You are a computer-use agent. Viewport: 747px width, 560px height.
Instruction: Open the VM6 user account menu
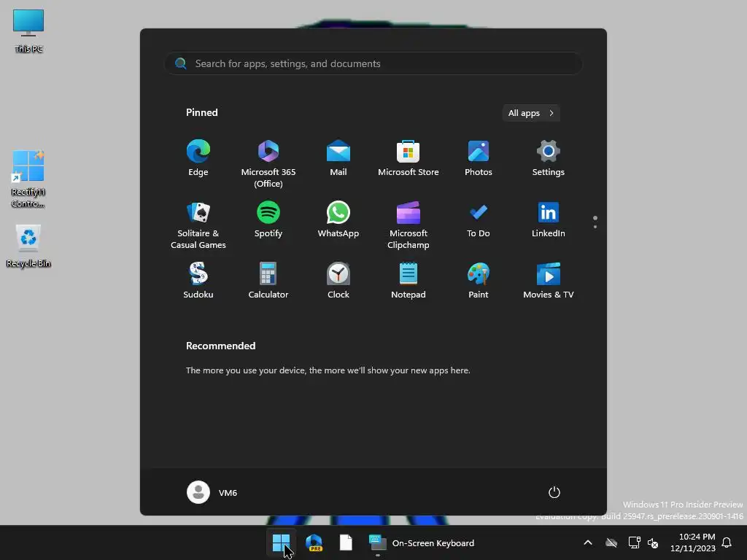click(x=212, y=492)
